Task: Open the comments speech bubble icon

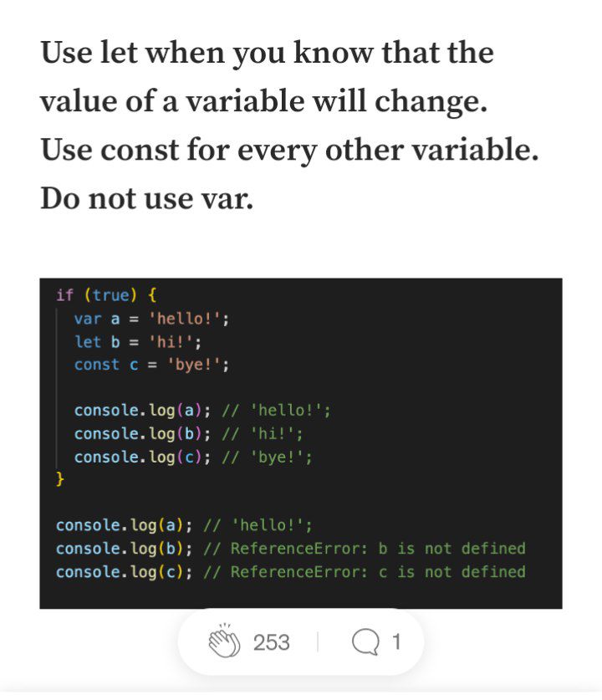Action: tap(366, 642)
